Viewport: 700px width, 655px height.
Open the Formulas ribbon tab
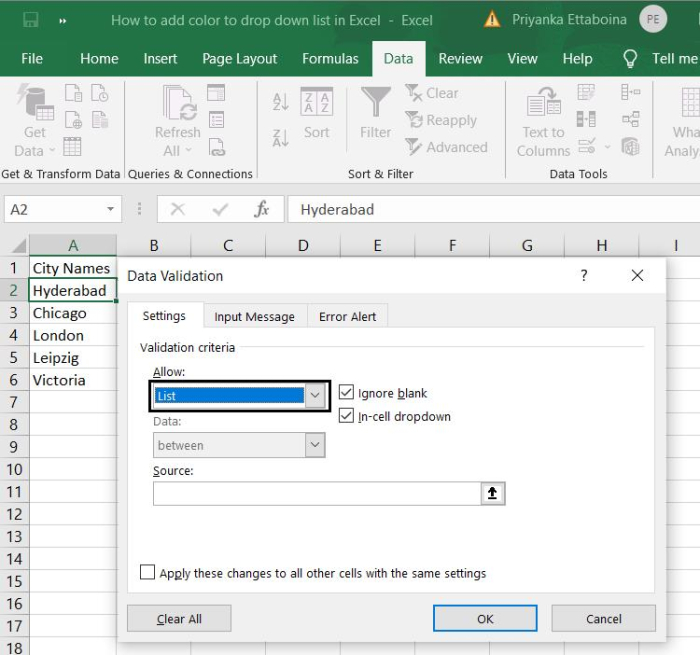point(330,59)
